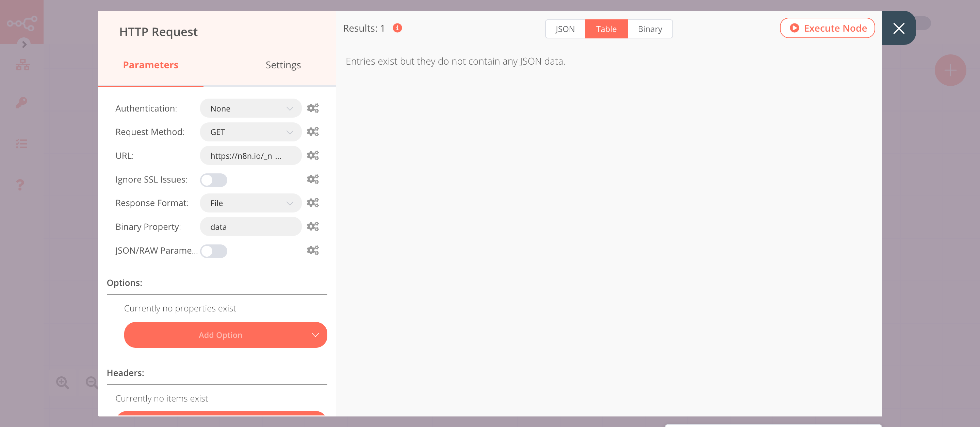
Task: Click the zoom in magnifier control
Action: pos(62,382)
